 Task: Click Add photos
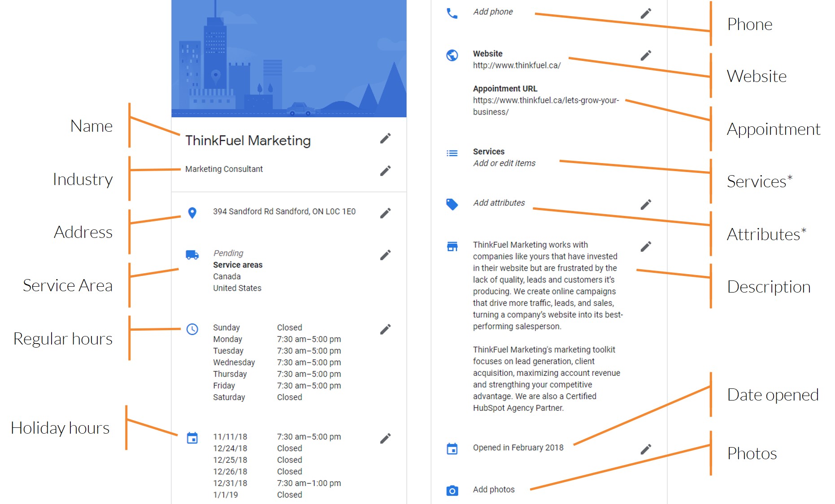tap(494, 490)
